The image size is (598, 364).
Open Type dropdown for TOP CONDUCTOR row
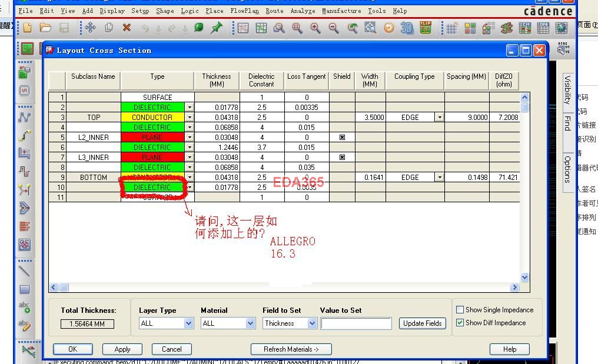click(x=190, y=118)
